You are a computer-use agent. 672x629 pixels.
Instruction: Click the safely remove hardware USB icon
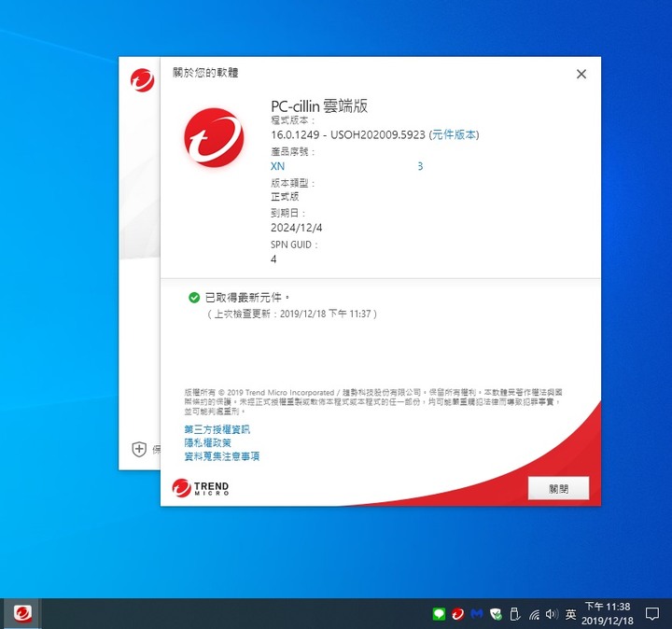[x=514, y=614]
